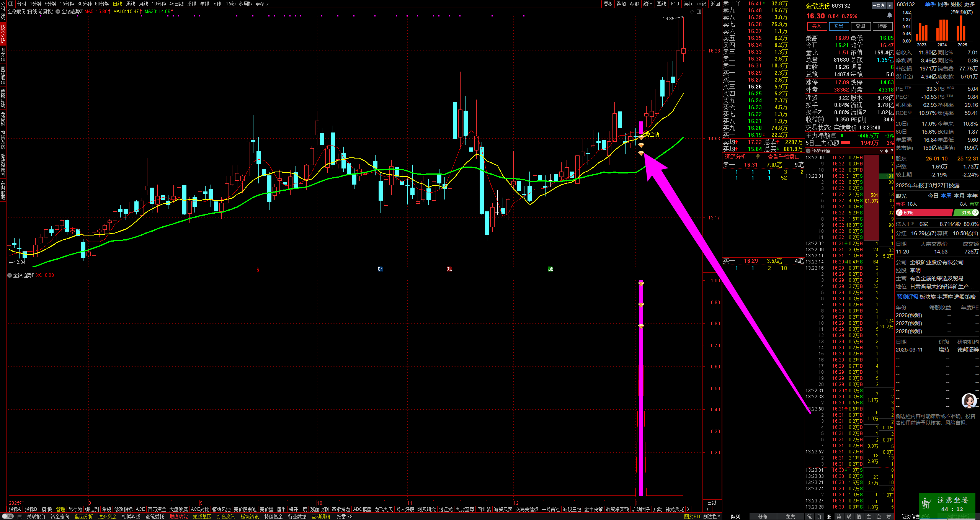
Task: Expand the 更多 timeframe options
Action: tap(262, 4)
